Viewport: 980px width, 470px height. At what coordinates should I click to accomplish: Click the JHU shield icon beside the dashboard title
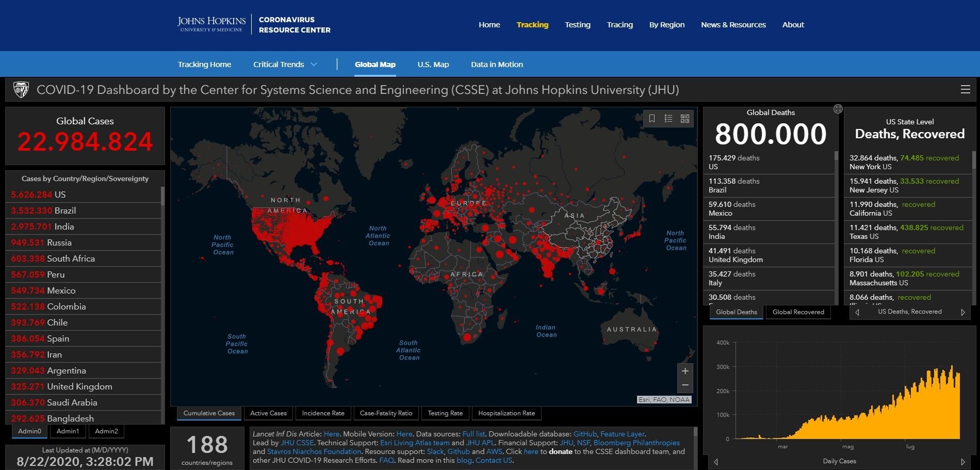click(x=21, y=90)
